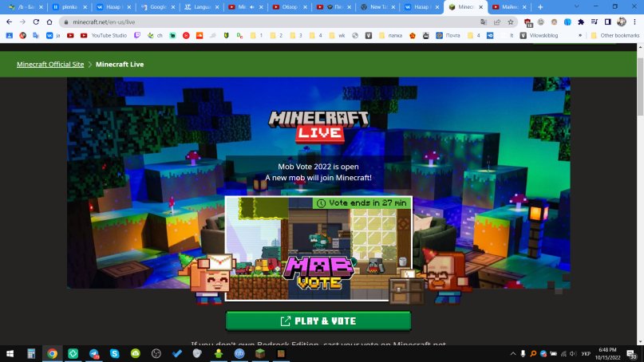Open YouTube Studio bookmark
644x362 pixels.
103,35
